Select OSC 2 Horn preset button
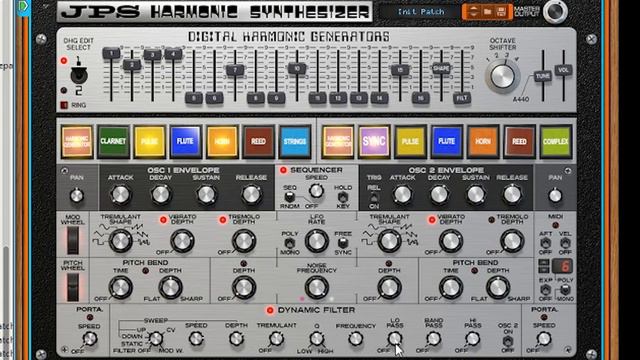This screenshot has height=360, width=640. pos(483,141)
